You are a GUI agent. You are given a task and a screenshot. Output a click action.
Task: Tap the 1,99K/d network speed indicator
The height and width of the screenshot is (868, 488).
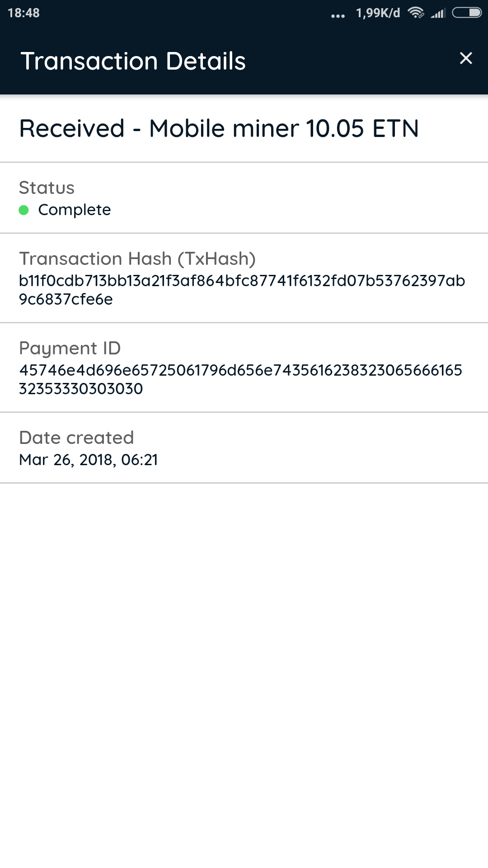378,13
